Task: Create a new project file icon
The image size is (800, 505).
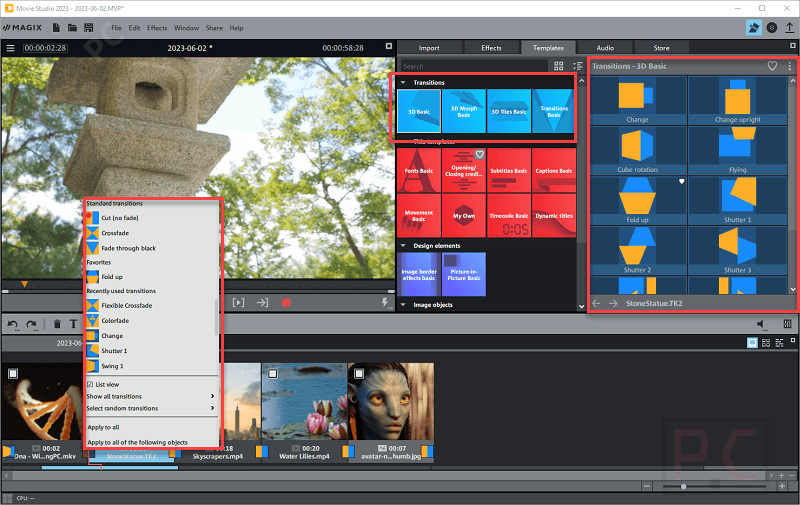Action: pyautogui.click(x=56, y=28)
